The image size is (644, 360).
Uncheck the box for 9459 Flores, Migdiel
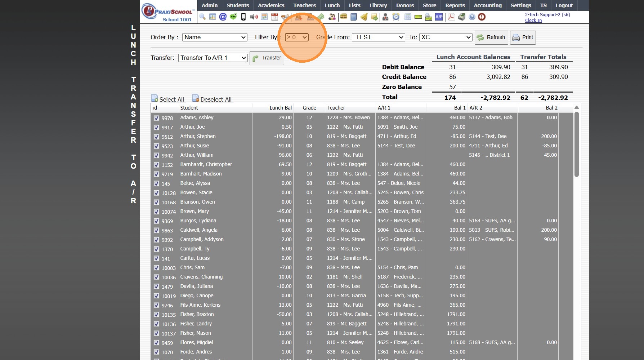[x=156, y=343]
